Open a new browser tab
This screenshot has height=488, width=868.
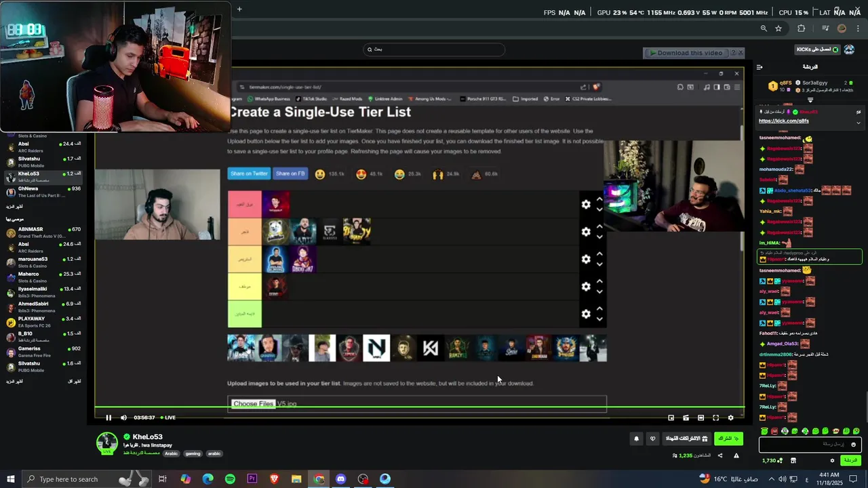click(239, 9)
